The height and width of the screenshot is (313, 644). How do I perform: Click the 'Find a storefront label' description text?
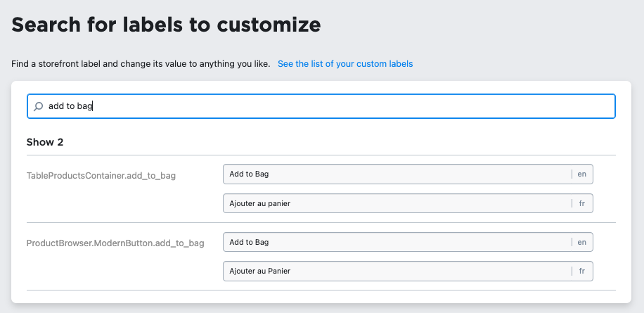(x=141, y=64)
